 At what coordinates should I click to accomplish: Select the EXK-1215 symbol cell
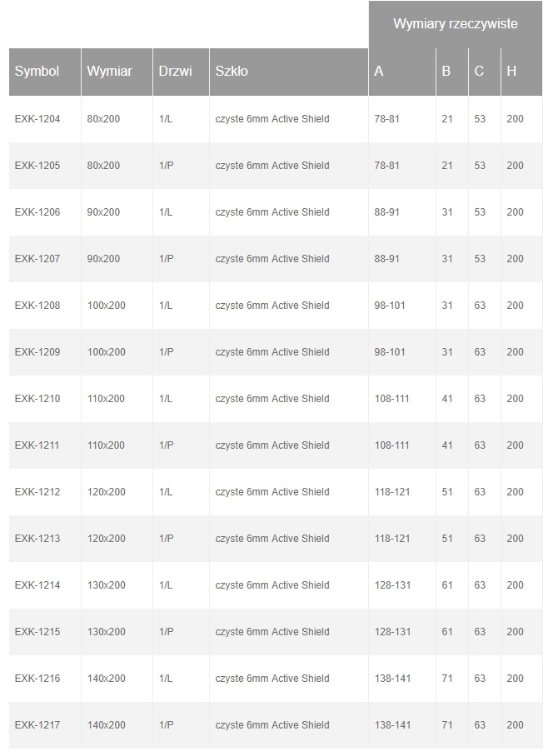[x=37, y=632]
